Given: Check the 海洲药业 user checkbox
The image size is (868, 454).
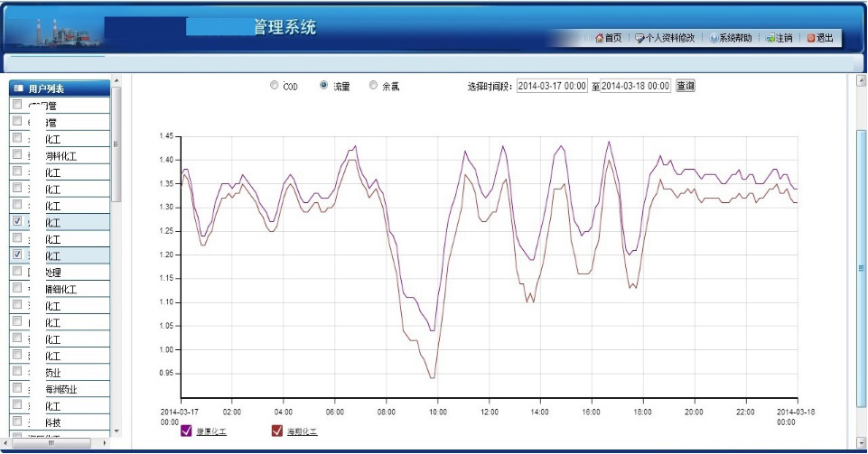Looking at the screenshot, I should coord(17,389).
